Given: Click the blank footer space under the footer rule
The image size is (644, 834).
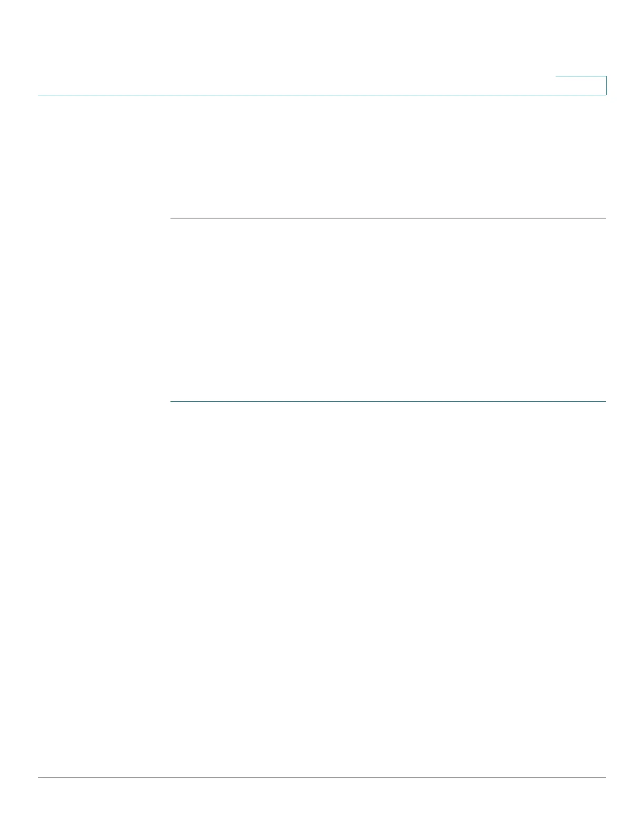Looking at the screenshot, I should tap(322, 805).
